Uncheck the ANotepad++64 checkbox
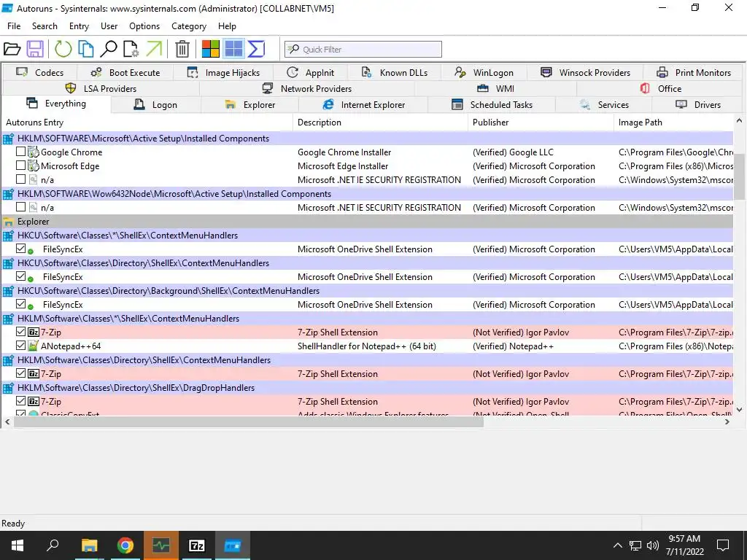 tap(20, 346)
